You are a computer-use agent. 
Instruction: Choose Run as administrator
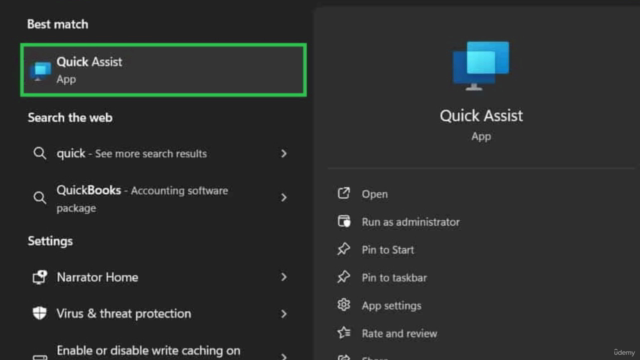pyautogui.click(x=411, y=222)
